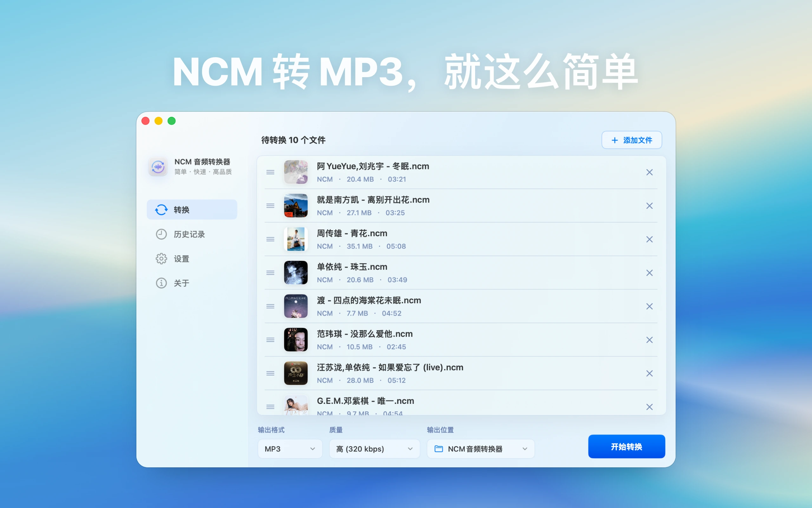Open the 输出格式 MP3 dropdown
The height and width of the screenshot is (508, 812).
[x=290, y=449]
